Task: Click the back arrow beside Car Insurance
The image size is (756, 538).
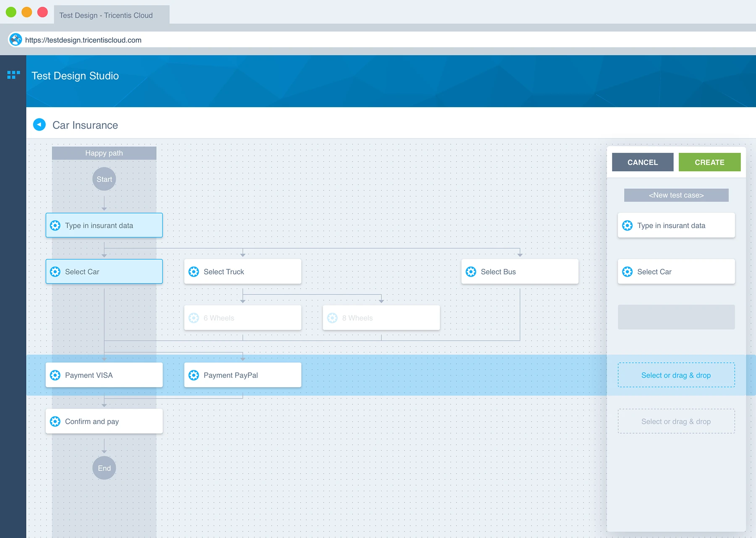Action: [x=39, y=125]
